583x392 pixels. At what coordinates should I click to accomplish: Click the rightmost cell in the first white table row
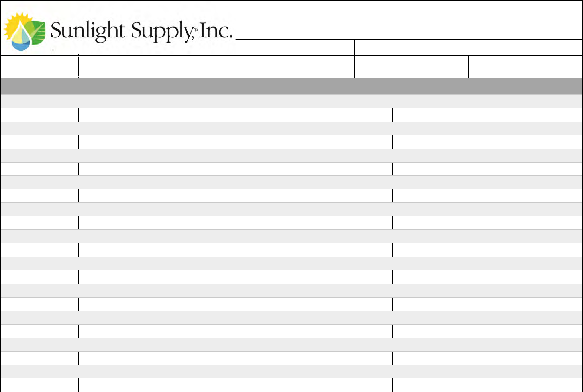click(548, 115)
